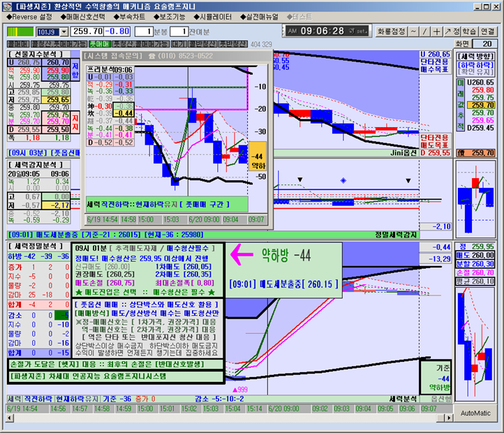Viewport: 504px width, 433px height.
Task: Click the pink ▲999 marker
Action: tap(240, 390)
